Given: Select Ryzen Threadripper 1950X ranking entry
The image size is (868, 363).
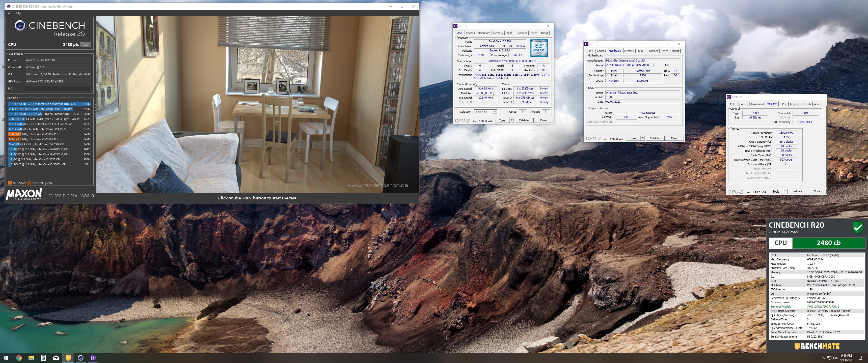Looking at the screenshot, I should [x=49, y=114].
